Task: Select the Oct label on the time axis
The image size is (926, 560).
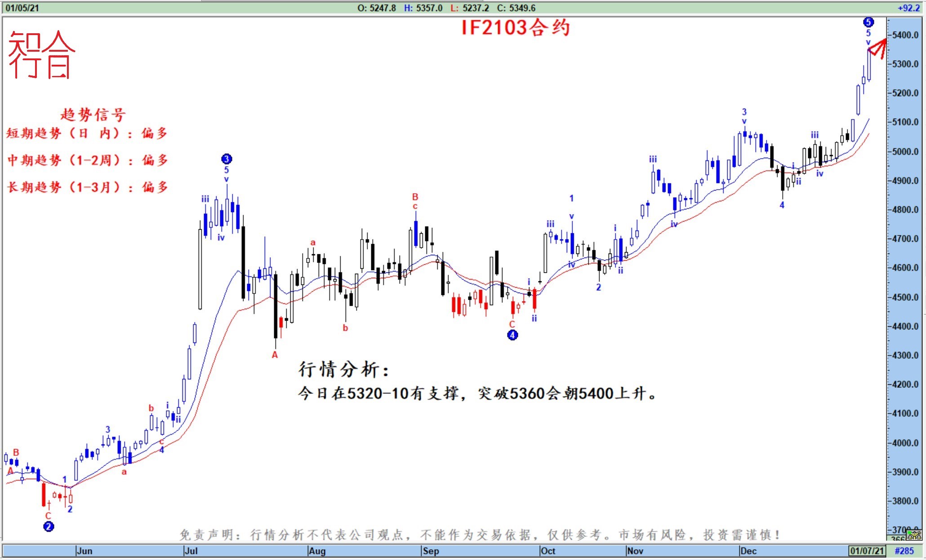Action: pyautogui.click(x=548, y=551)
